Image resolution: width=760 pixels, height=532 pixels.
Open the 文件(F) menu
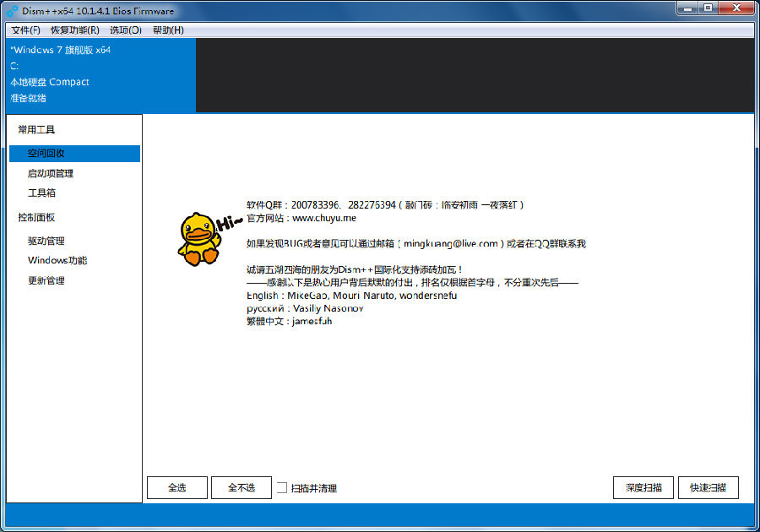(x=25, y=30)
